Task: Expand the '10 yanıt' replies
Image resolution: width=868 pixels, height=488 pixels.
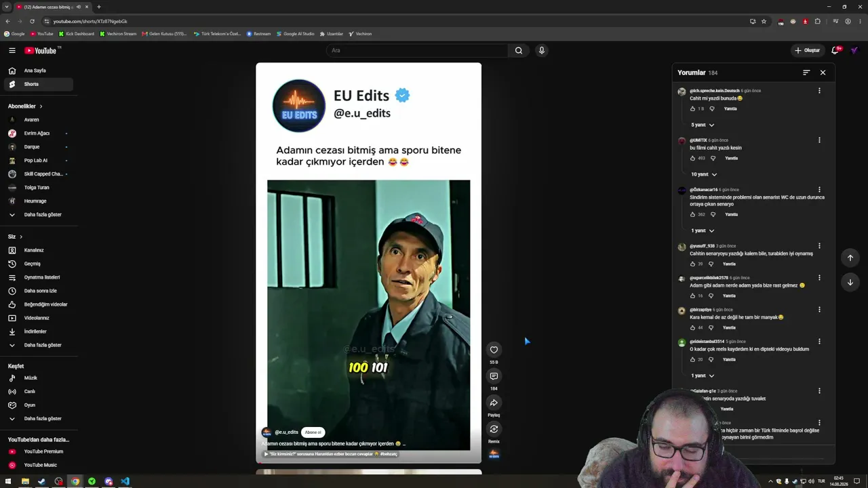Action: coord(704,174)
